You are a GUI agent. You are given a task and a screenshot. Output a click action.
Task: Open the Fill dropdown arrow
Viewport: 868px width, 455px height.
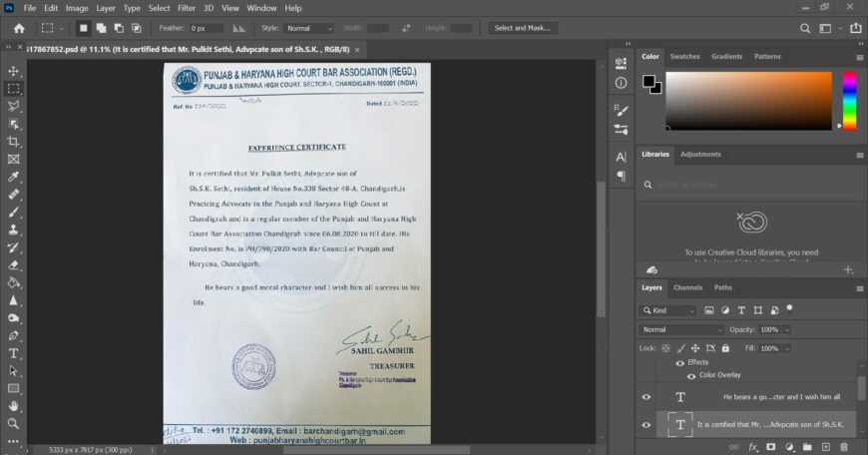point(787,348)
